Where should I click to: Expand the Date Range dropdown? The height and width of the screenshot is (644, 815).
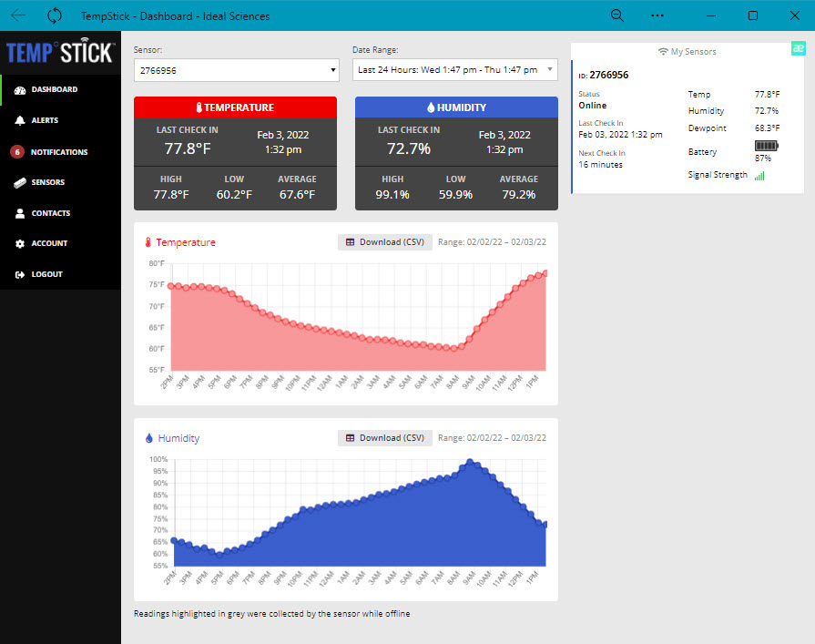click(454, 69)
